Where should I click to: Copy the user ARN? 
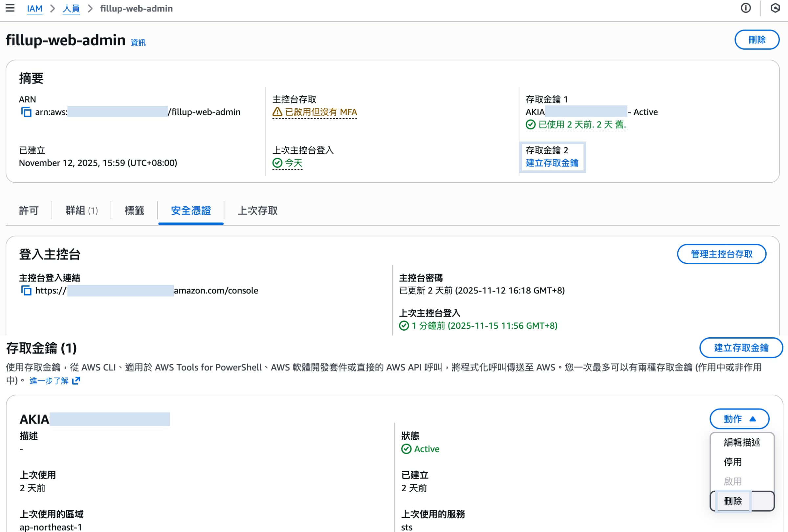27,112
